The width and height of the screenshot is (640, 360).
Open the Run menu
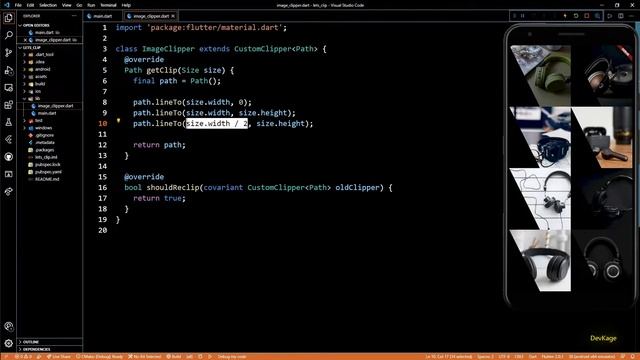[x=91, y=5]
